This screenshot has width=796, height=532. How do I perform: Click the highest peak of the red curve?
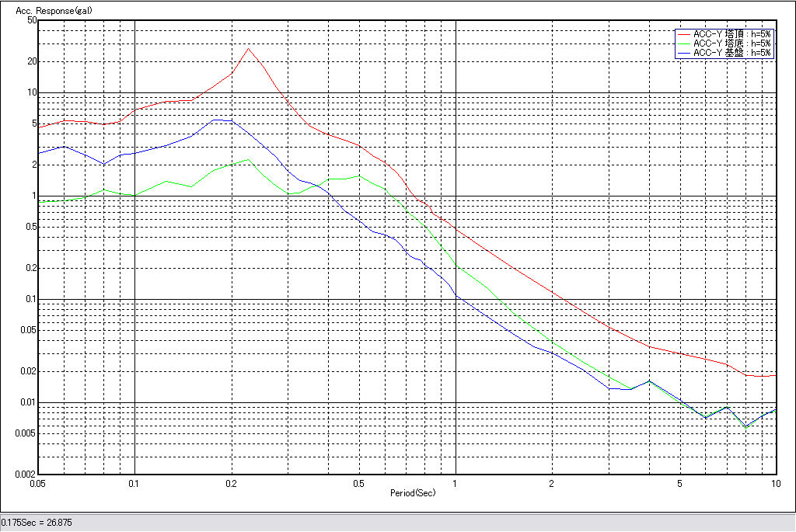coord(248,49)
